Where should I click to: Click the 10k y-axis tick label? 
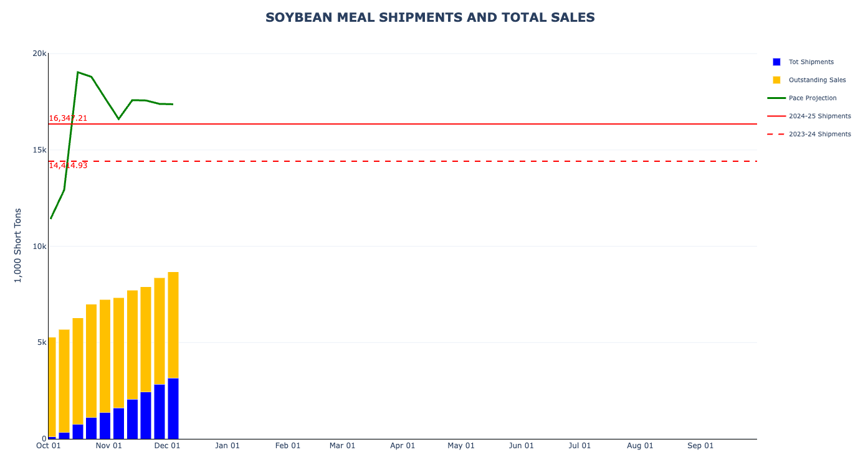39,247
